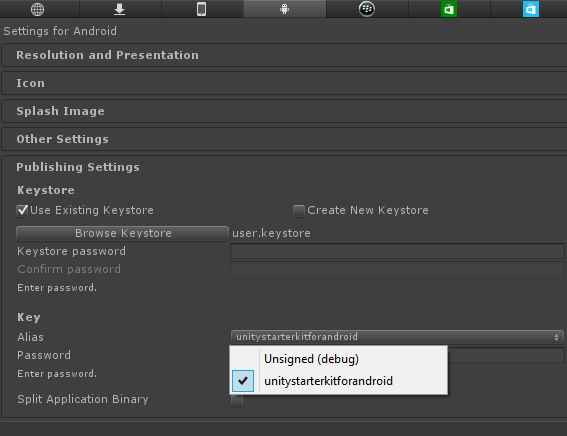Click the user.keystore file name text

click(271, 233)
